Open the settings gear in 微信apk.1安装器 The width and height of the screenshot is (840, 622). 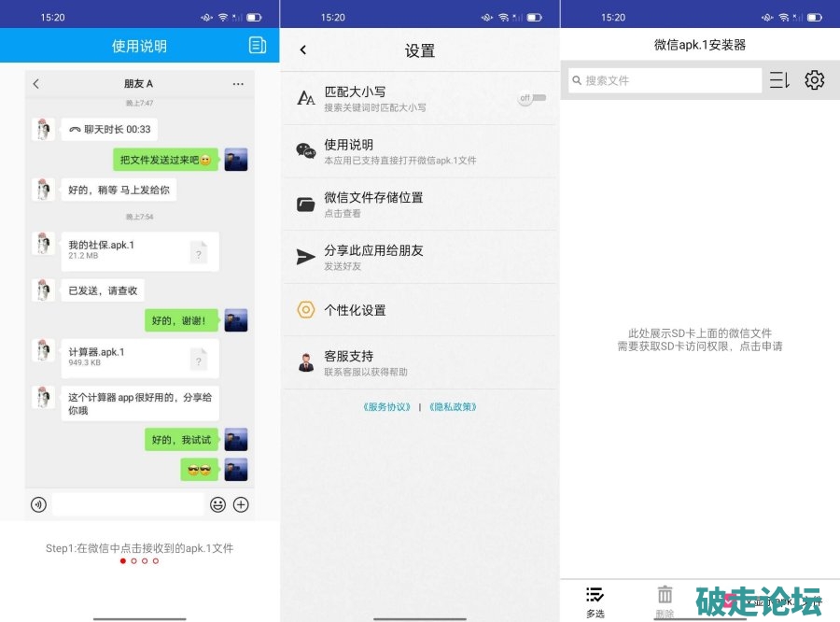click(814, 80)
